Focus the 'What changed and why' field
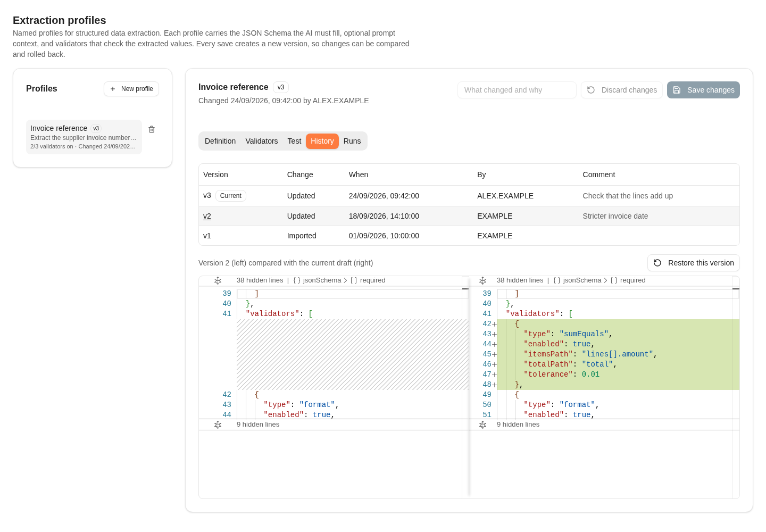The image size is (766, 532). (x=517, y=90)
